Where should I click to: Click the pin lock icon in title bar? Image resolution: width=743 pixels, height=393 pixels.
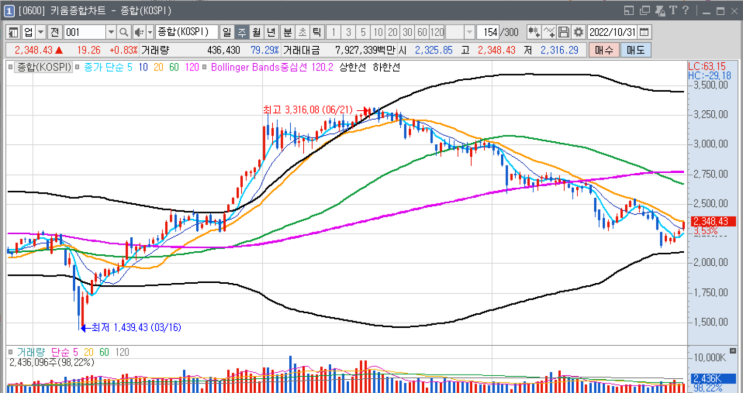pyautogui.click(x=660, y=10)
